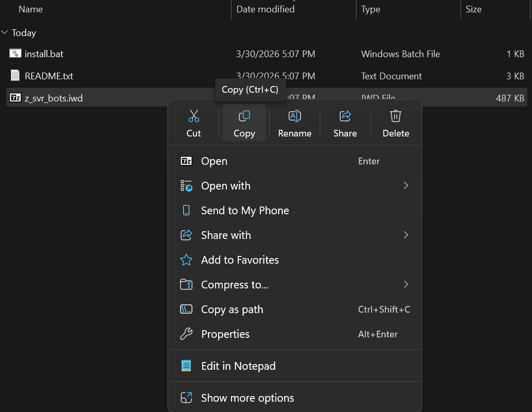Click the Notepad icon
The height and width of the screenshot is (412, 532).
point(186,366)
